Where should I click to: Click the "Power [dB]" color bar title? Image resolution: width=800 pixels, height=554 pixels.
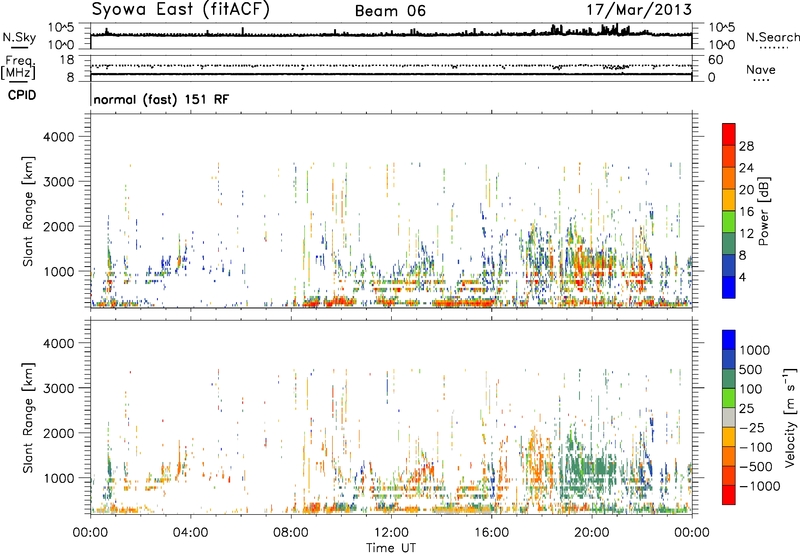tap(764, 211)
